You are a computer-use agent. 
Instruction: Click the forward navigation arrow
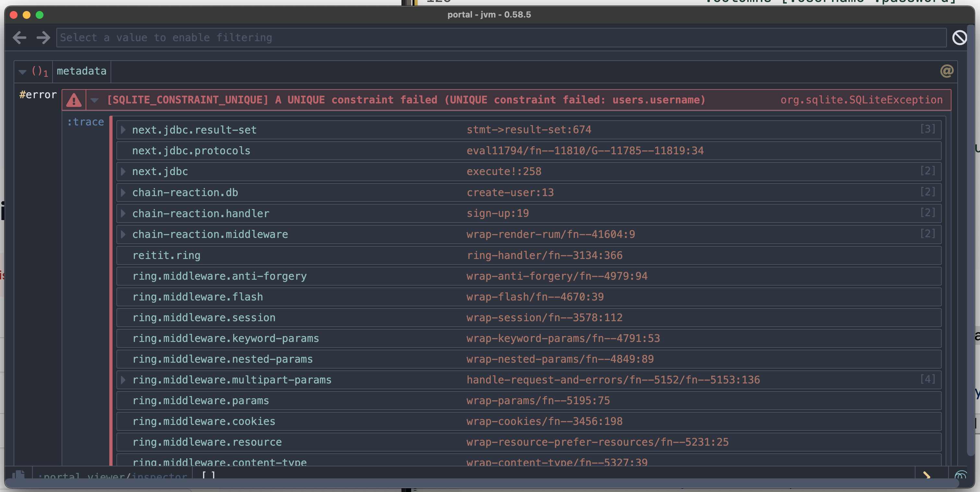tap(43, 37)
